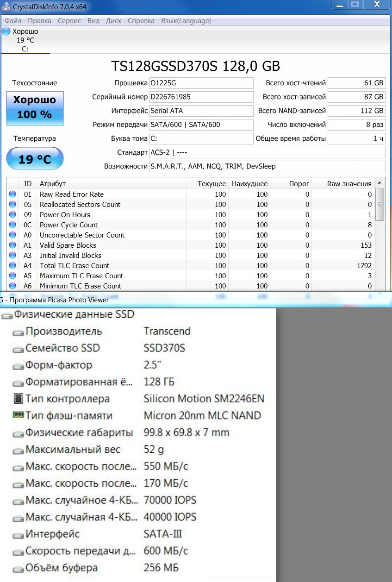This screenshot has height=582, width=392.
Task: Click the Стандарт field ACS-2
Action: pyautogui.click(x=267, y=152)
